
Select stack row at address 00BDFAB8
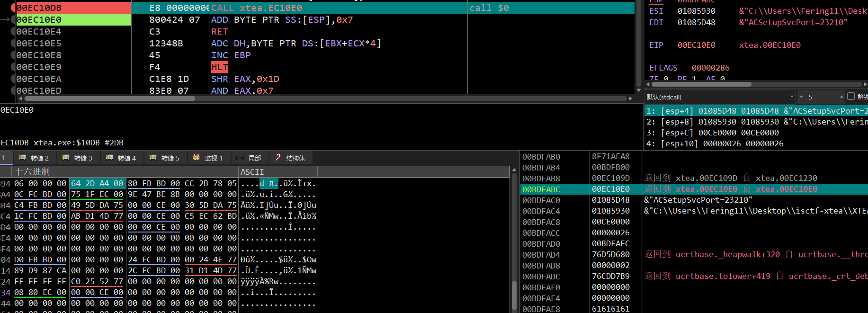[694, 178]
